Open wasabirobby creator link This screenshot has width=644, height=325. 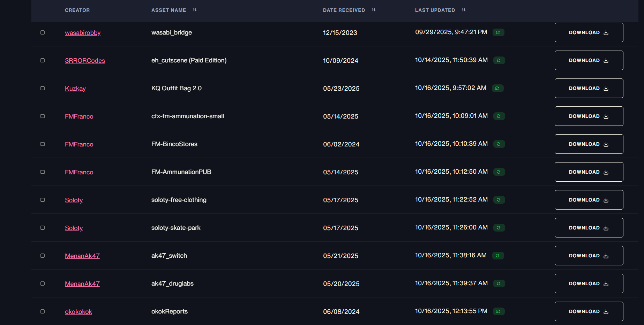pos(83,33)
